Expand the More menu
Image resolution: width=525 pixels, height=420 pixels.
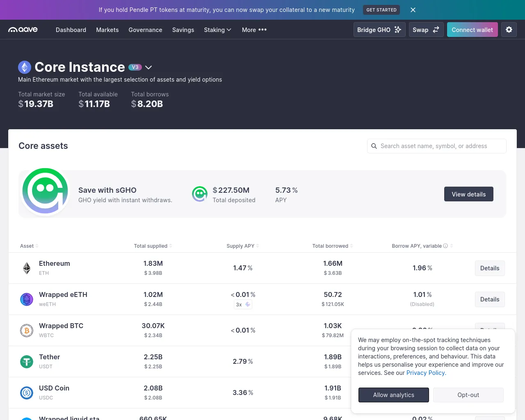254,30
